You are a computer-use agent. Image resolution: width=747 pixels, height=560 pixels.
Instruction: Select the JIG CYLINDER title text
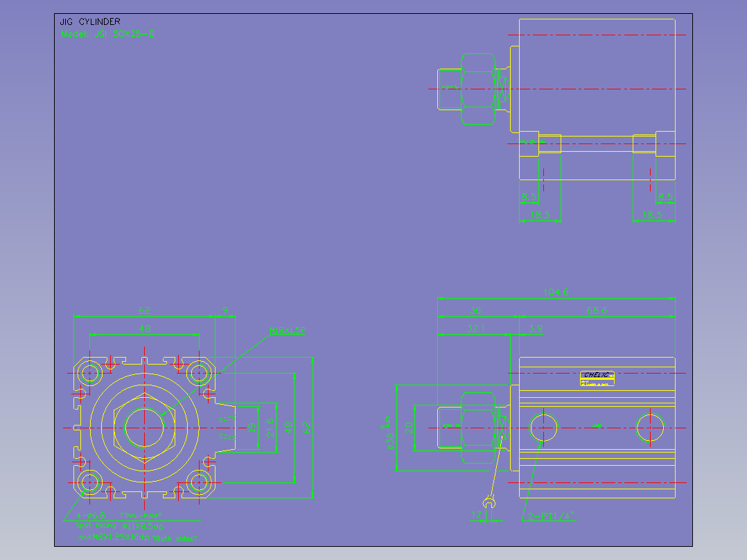pos(89,21)
